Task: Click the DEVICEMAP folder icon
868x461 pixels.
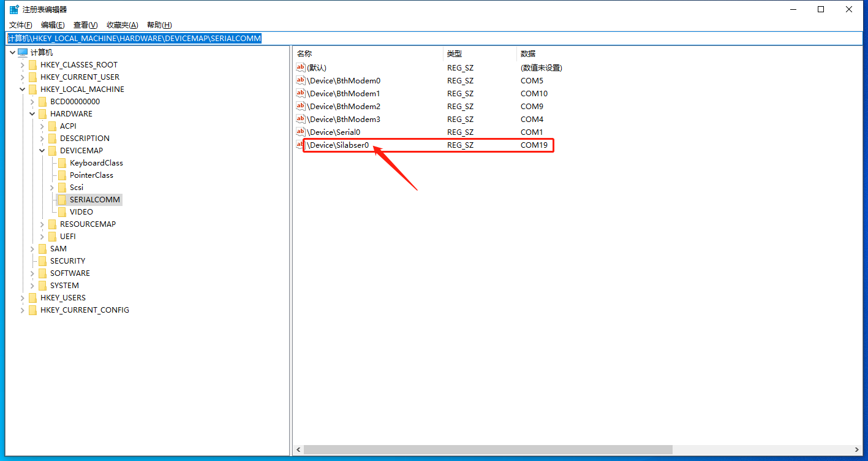Action: click(x=52, y=151)
